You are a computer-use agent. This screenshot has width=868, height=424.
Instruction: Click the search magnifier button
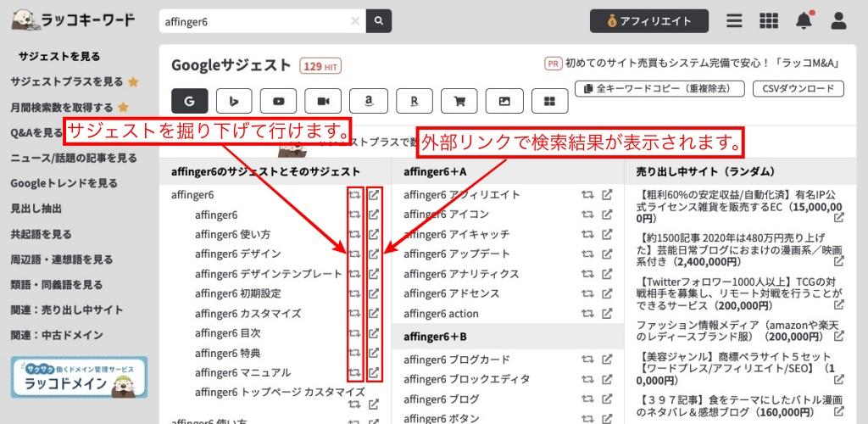click(x=379, y=21)
